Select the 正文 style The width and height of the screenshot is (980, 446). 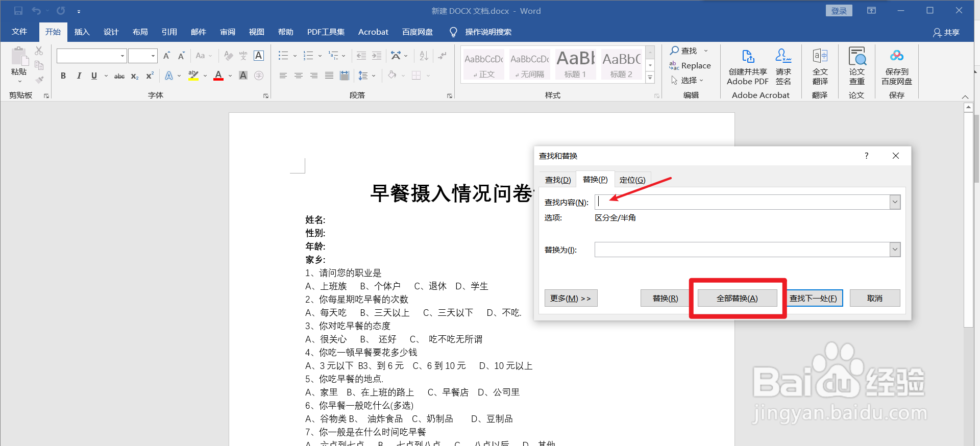[x=483, y=64]
